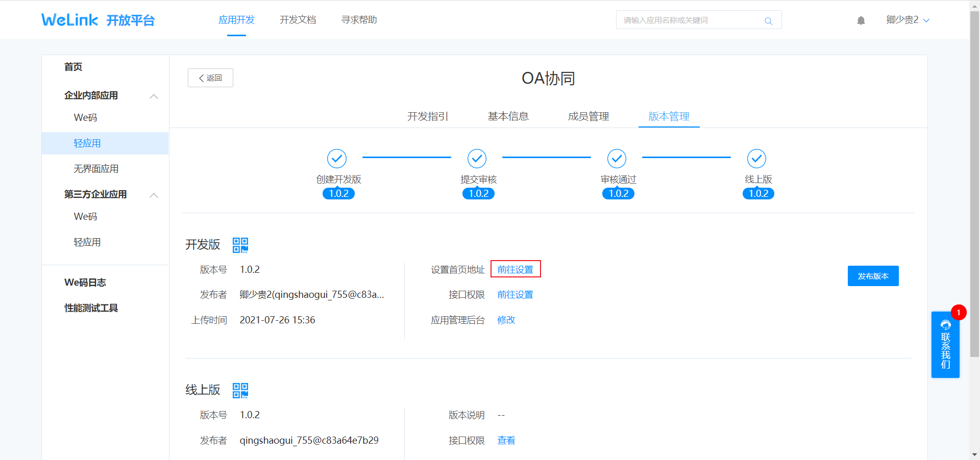The width and height of the screenshot is (980, 460).
Task: Switch to the 开发指引 tab
Action: 428,116
